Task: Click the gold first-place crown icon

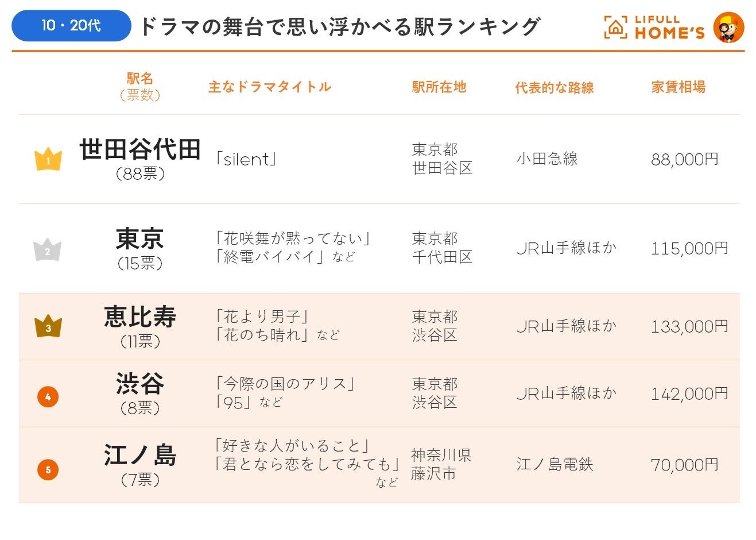Action: tap(48, 159)
